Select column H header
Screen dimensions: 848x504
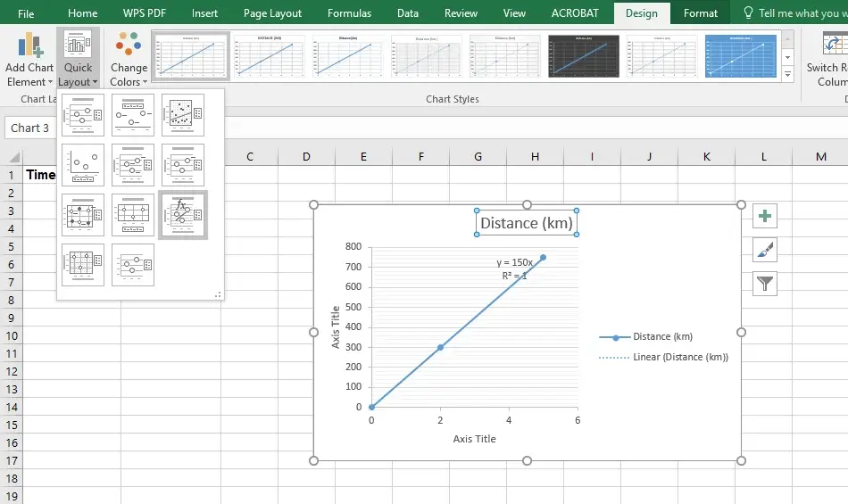[535, 157]
